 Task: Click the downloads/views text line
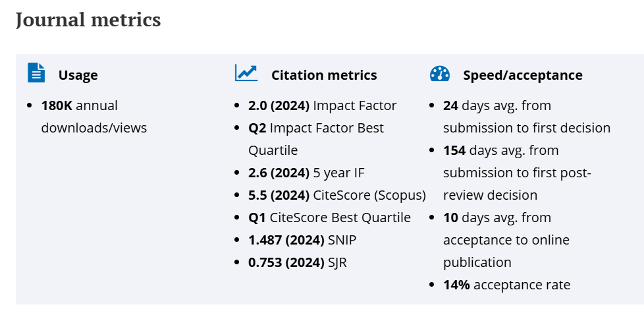point(94,128)
